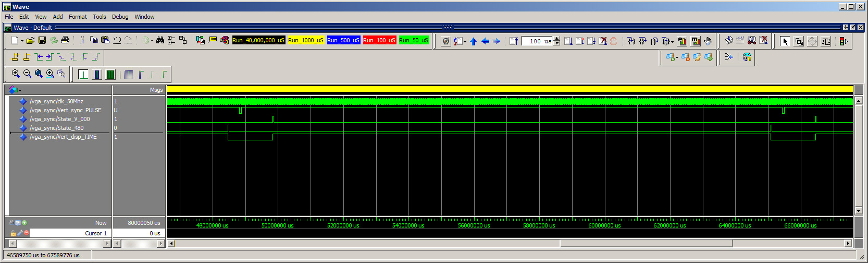The height and width of the screenshot is (263, 868).
Task: Click the Cursor 1 name field
Action: pos(69,233)
